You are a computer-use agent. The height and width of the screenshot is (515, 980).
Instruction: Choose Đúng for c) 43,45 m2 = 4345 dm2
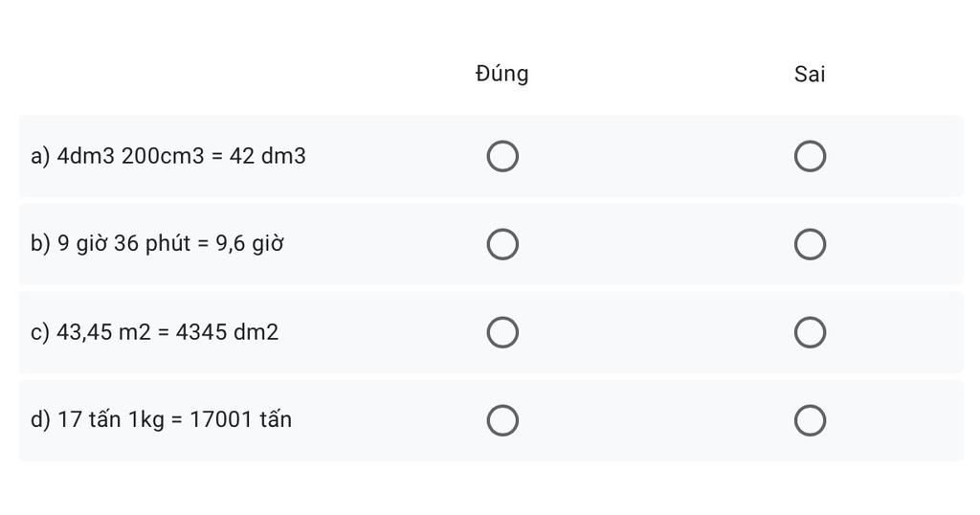point(502,332)
